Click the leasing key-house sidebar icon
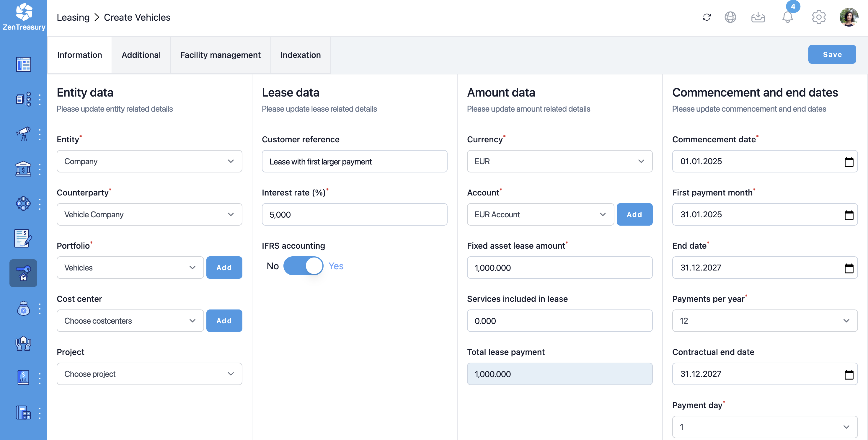 (23, 273)
